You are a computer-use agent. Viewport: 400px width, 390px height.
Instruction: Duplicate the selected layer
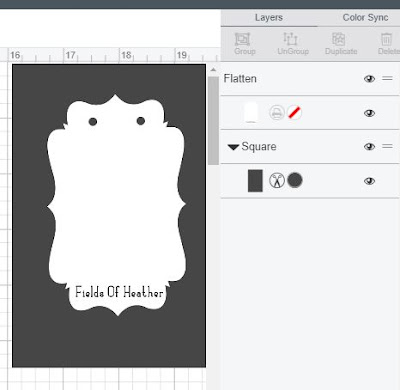click(x=341, y=44)
